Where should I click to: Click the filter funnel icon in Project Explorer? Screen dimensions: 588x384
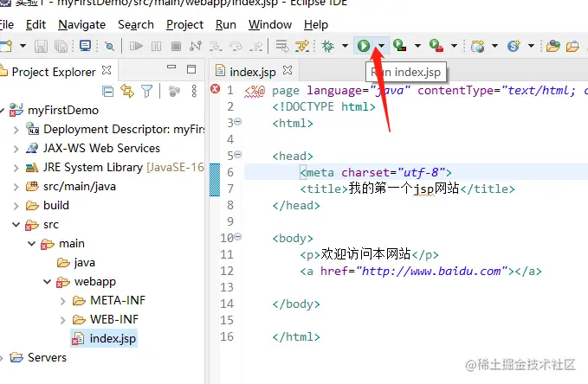(147, 91)
